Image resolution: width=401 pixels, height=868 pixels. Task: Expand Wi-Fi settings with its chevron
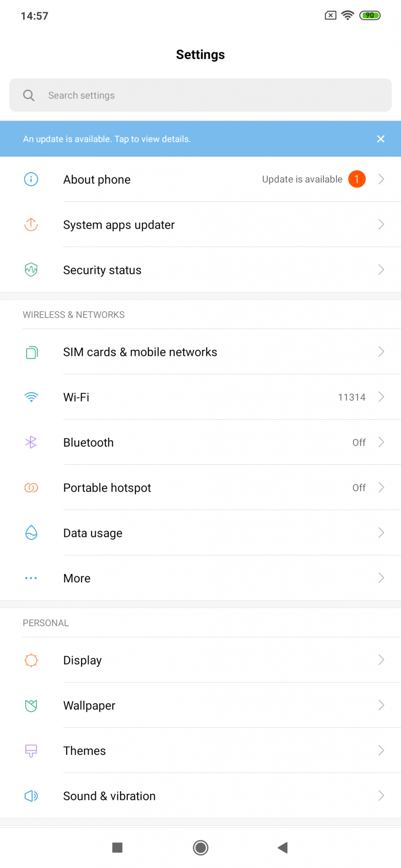[381, 397]
